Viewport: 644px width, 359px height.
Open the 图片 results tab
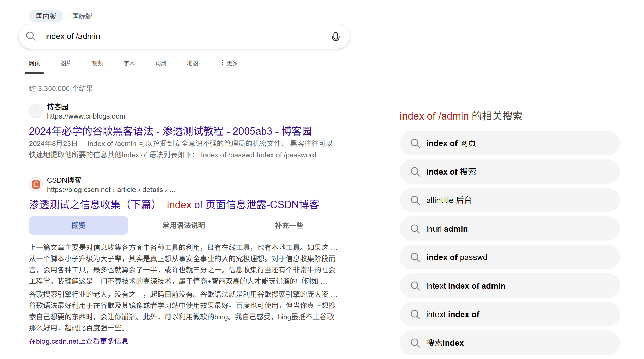[66, 63]
